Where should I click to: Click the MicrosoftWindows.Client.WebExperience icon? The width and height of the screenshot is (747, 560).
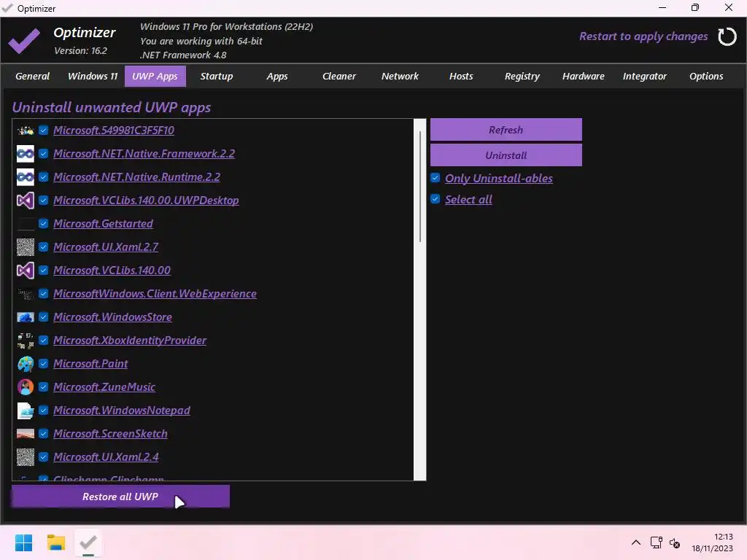tap(26, 294)
